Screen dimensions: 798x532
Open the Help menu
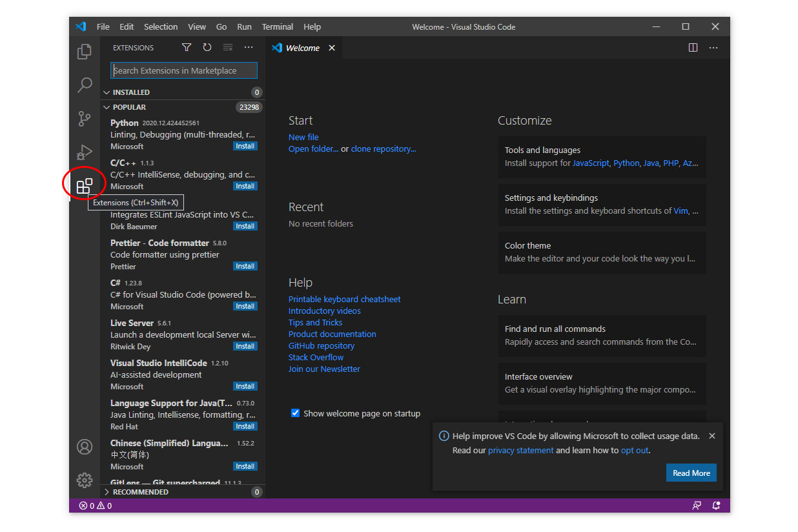(312, 26)
